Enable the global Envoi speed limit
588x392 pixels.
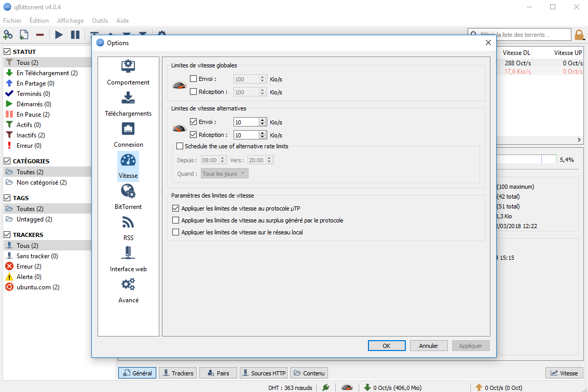[194, 78]
